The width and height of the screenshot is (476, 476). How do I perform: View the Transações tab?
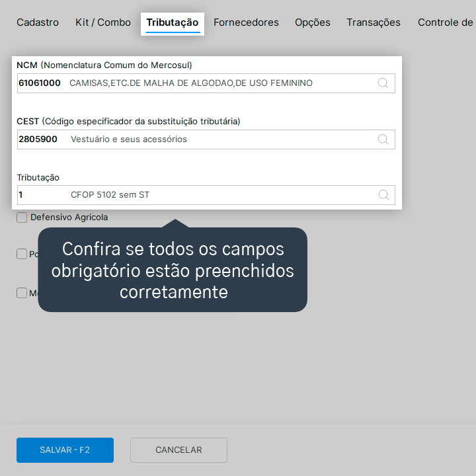point(374,22)
